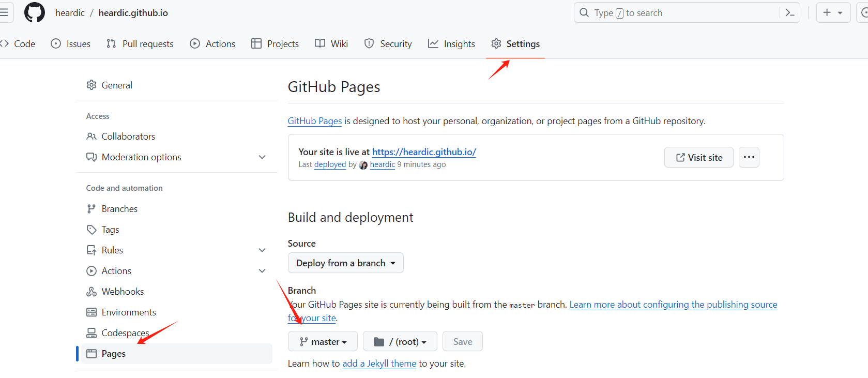Focus the Type / to search field
The height and width of the screenshot is (378, 868).
[x=687, y=12]
